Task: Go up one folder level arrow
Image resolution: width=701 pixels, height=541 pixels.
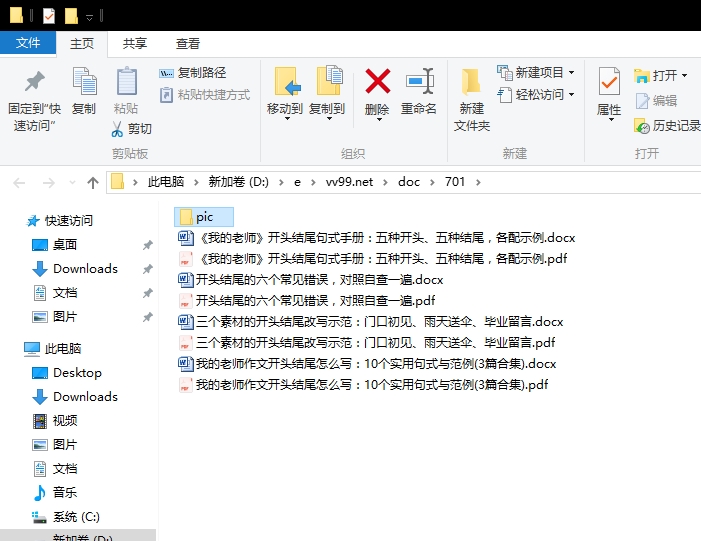Action: coord(93,183)
